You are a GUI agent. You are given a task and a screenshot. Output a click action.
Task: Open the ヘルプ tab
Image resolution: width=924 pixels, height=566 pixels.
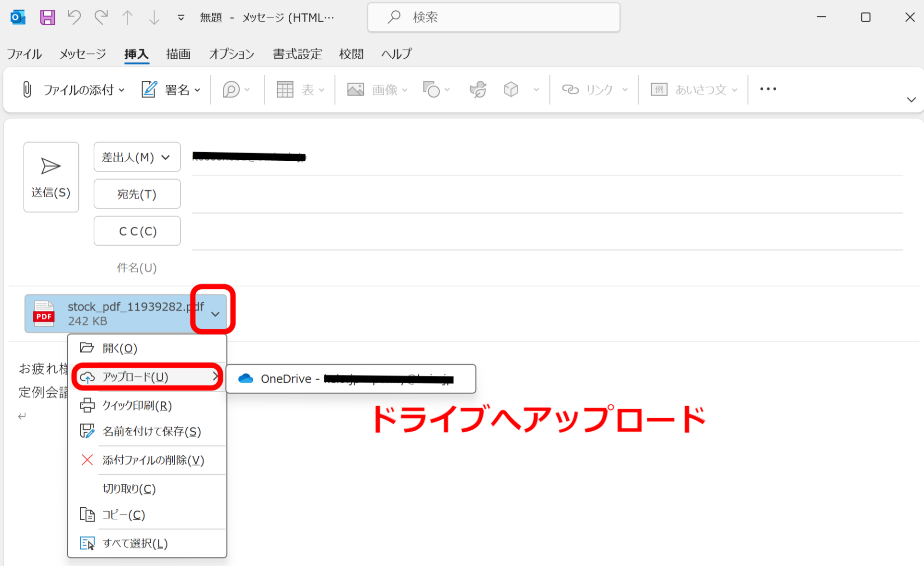point(397,54)
